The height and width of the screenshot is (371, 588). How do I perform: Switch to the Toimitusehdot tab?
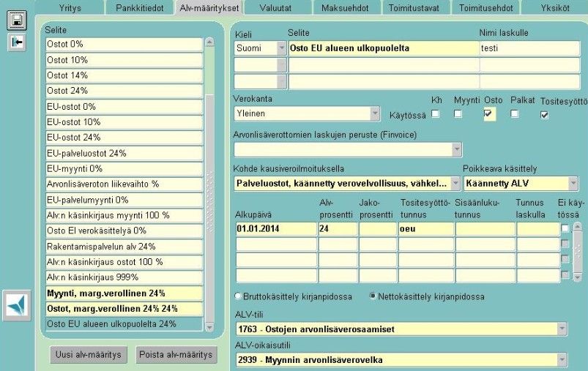pyautogui.click(x=486, y=8)
